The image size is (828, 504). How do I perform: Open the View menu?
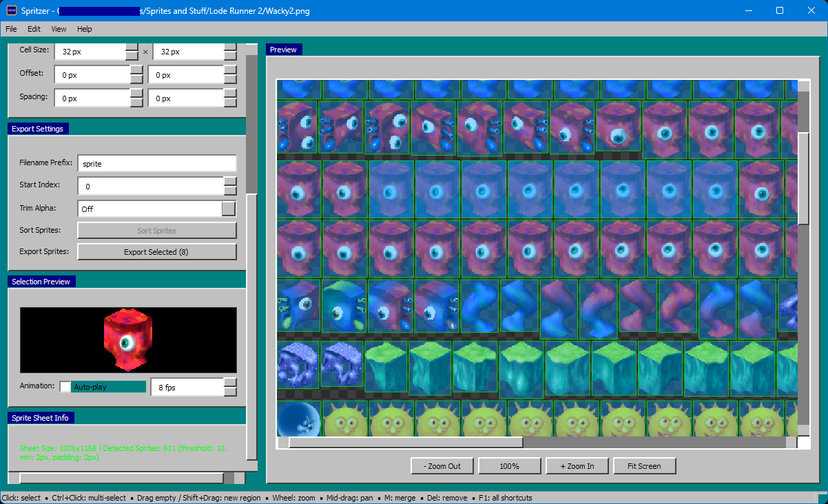pyautogui.click(x=59, y=29)
